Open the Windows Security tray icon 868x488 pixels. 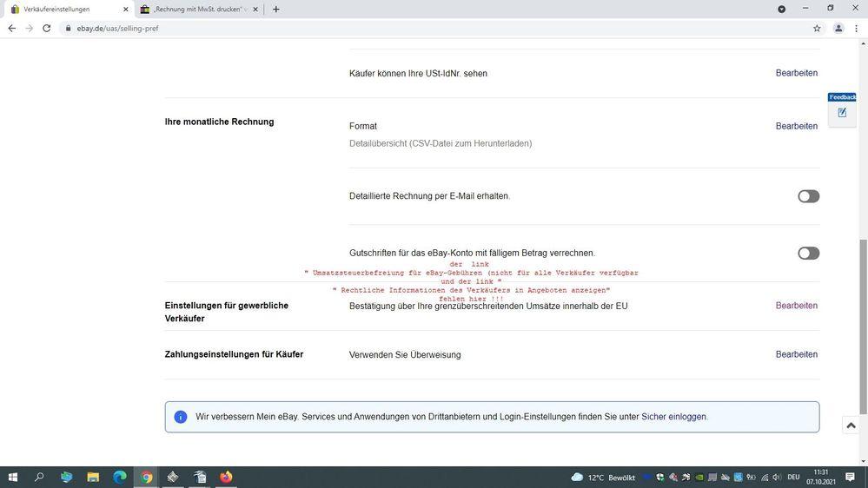(x=659, y=478)
